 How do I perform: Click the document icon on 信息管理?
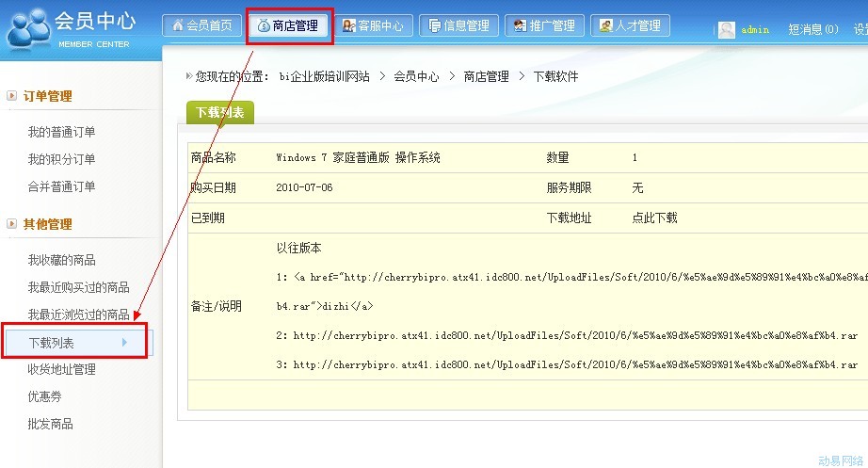point(434,26)
